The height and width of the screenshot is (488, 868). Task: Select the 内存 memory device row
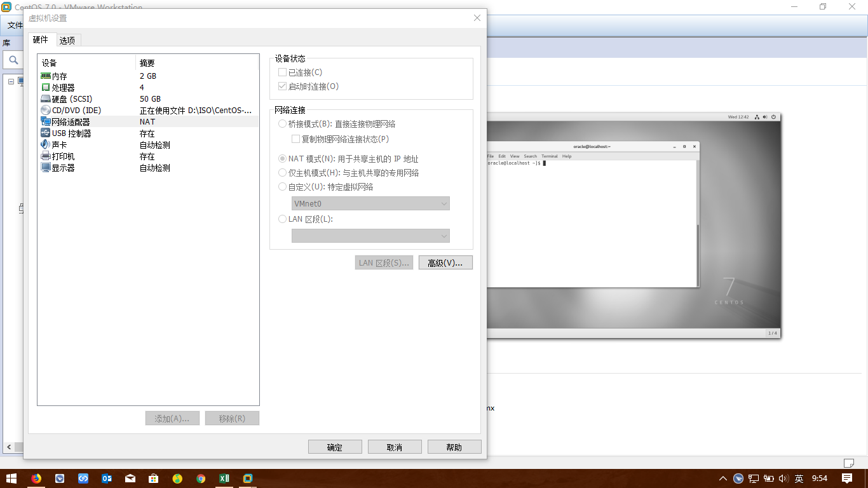coord(148,76)
